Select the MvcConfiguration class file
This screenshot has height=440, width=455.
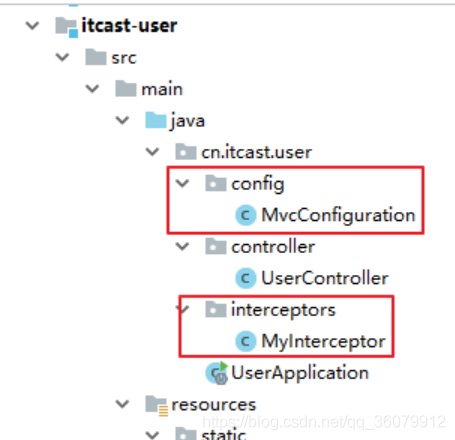(338, 215)
